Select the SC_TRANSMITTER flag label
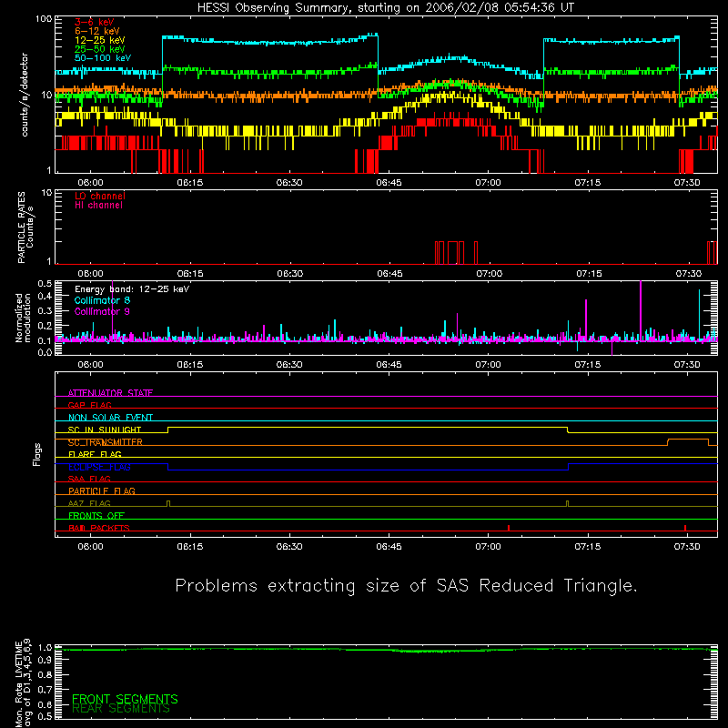The image size is (728, 728). coord(105,442)
